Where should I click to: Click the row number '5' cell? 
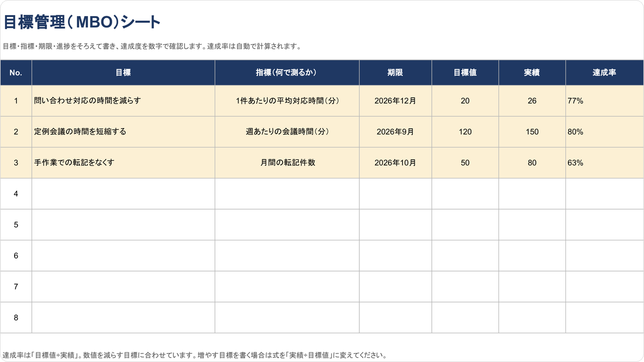click(16, 225)
